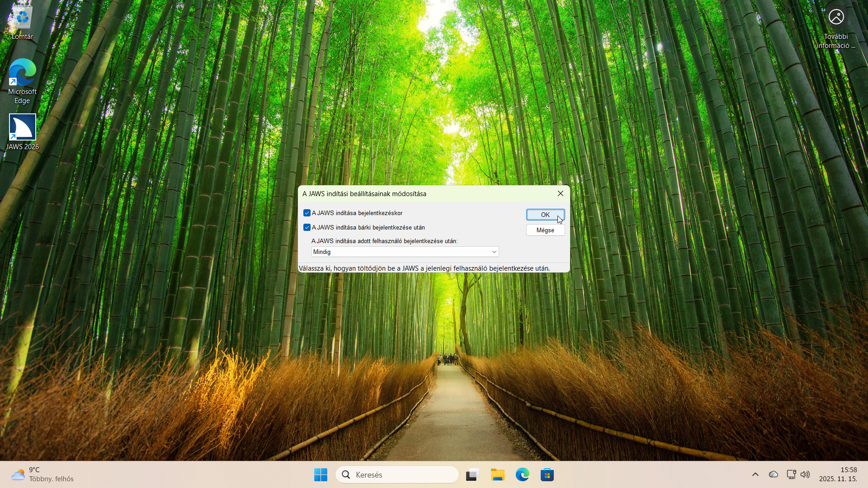The height and width of the screenshot is (488, 868).
Task: Close the JAWS indítási beállítások dialog
Action: (561, 193)
